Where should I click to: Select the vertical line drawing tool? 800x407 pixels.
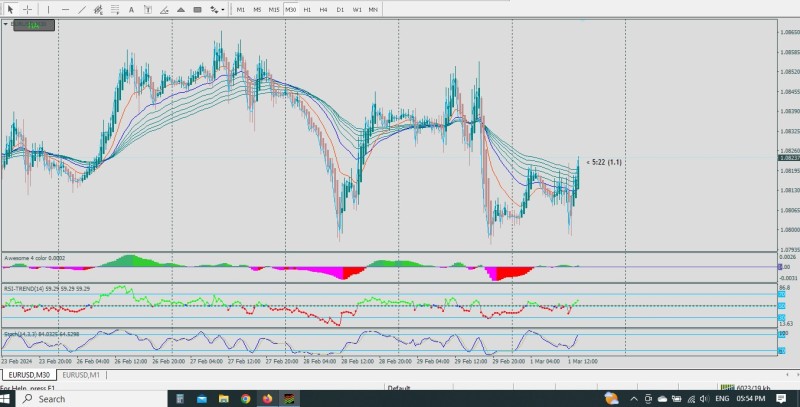pos(50,9)
